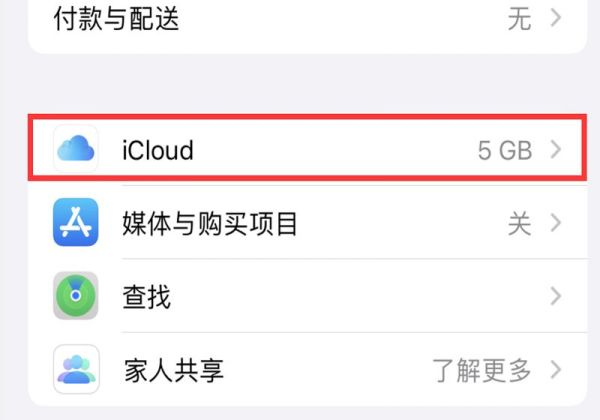Tap the iCloud text label

point(158,150)
